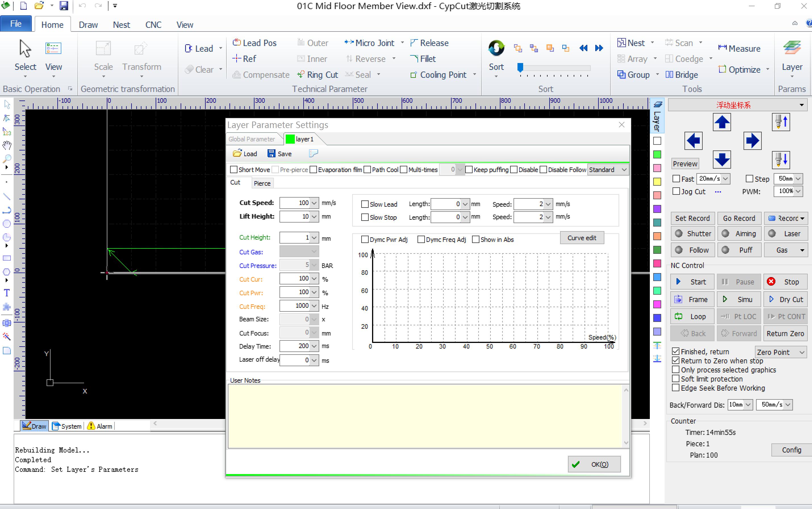Click the fast-forward sort arrows icon
The image size is (812, 509).
coord(599,48)
